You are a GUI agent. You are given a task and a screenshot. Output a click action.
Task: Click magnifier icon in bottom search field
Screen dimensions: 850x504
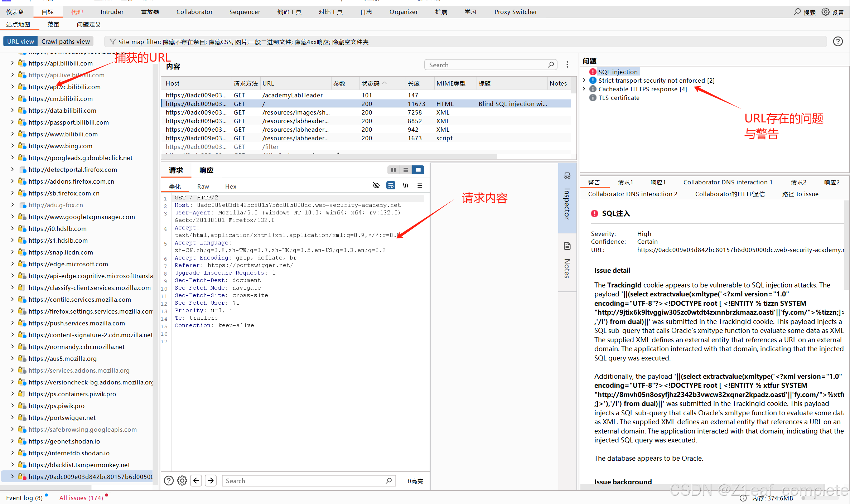pyautogui.click(x=389, y=481)
